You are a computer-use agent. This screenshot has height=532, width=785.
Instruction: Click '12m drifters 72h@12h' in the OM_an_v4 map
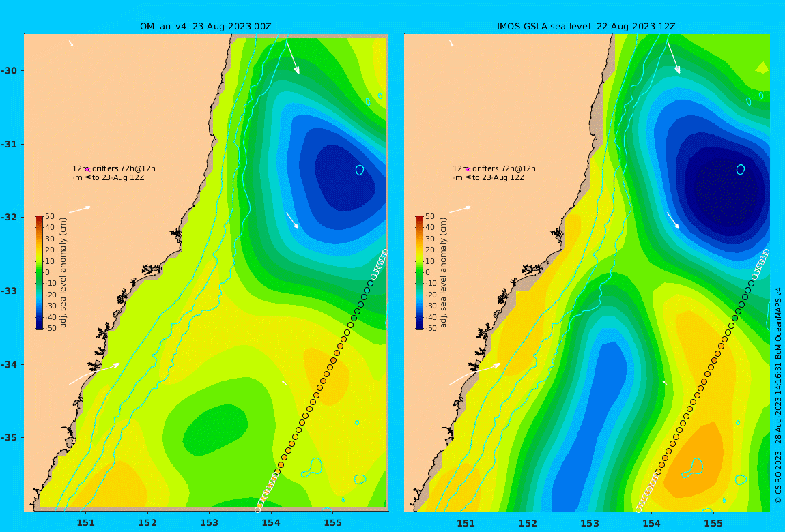pyautogui.click(x=113, y=168)
